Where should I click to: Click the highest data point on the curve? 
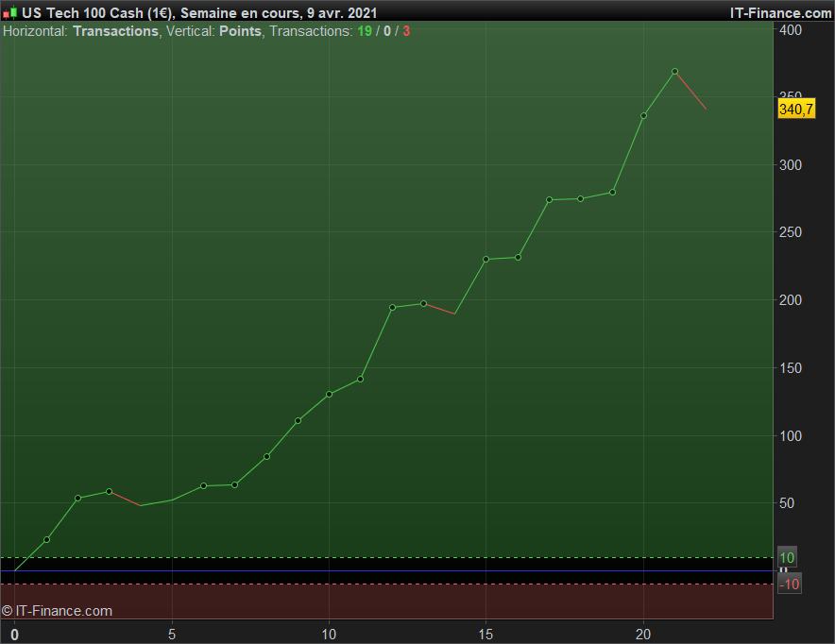pyautogui.click(x=674, y=72)
